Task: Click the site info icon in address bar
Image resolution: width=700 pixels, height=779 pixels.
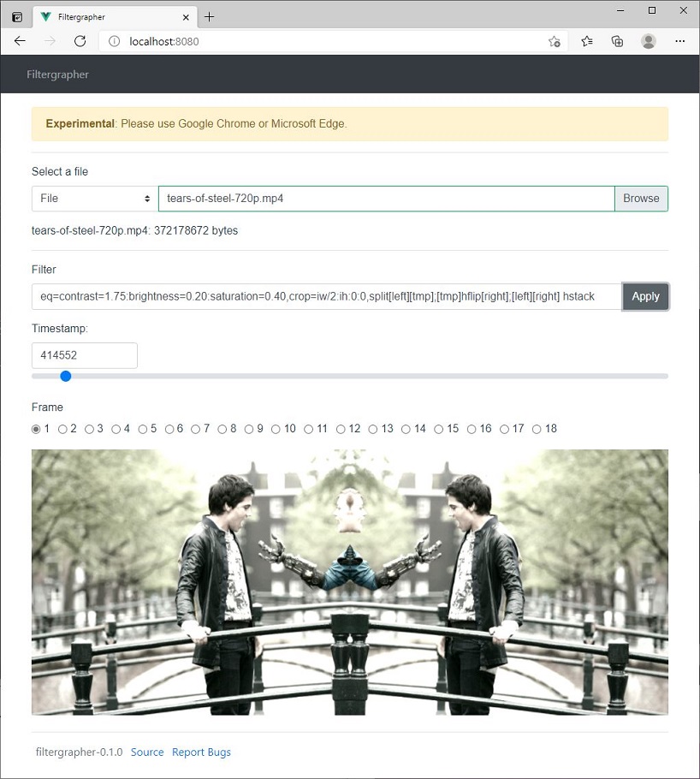Action: pos(115,41)
